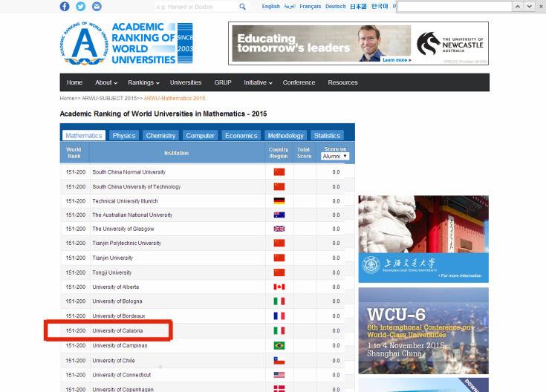Viewport: 546px width, 392px height.
Task: Click the Home breadcrumb link
Action: [x=67, y=98]
